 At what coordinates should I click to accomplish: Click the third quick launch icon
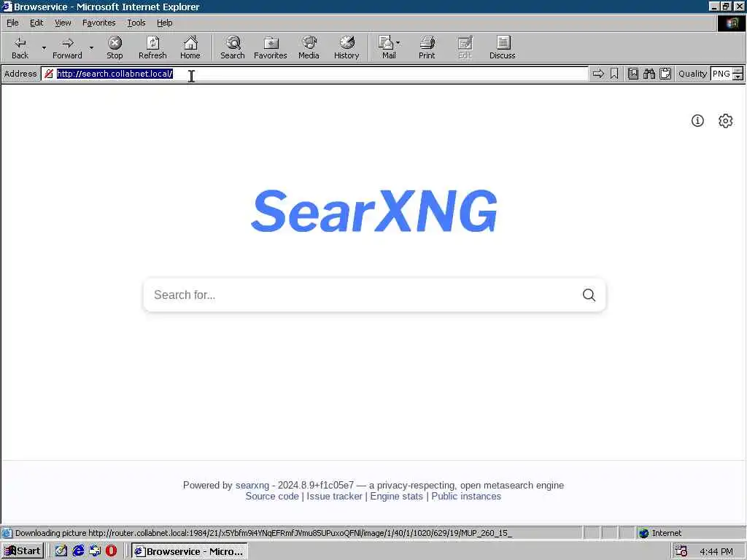(95, 551)
